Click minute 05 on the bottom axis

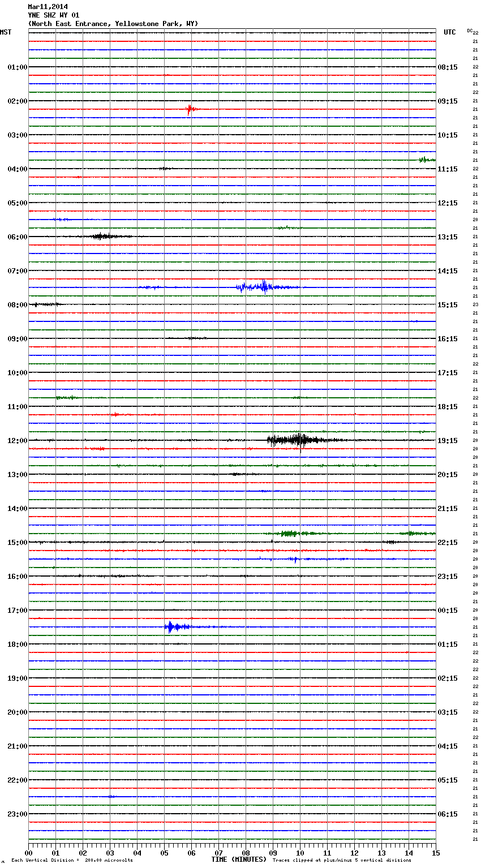pyautogui.click(x=164, y=853)
